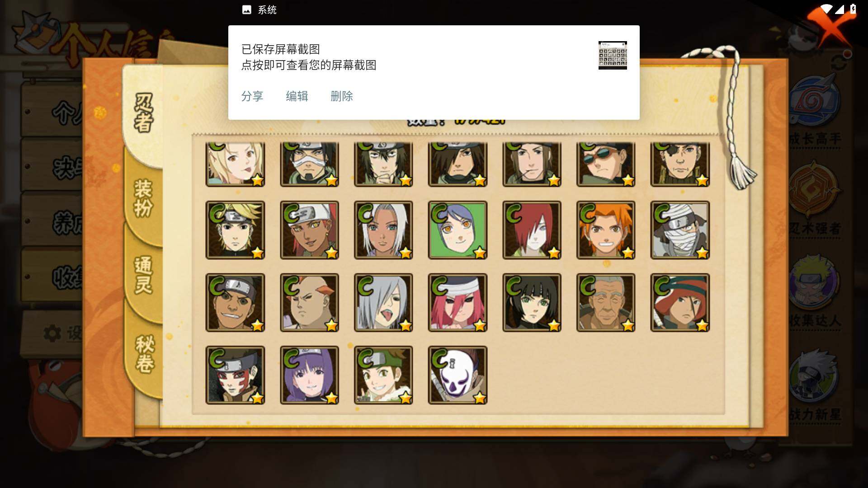Image resolution: width=868 pixels, height=488 pixels.
Task: Close the panel with the orange X
Action: click(x=830, y=27)
